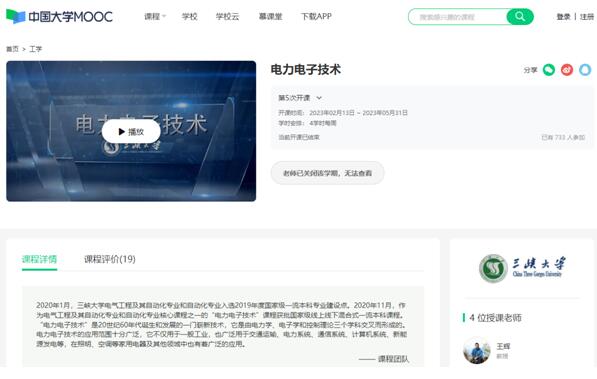Focus the course search input field

458,17
